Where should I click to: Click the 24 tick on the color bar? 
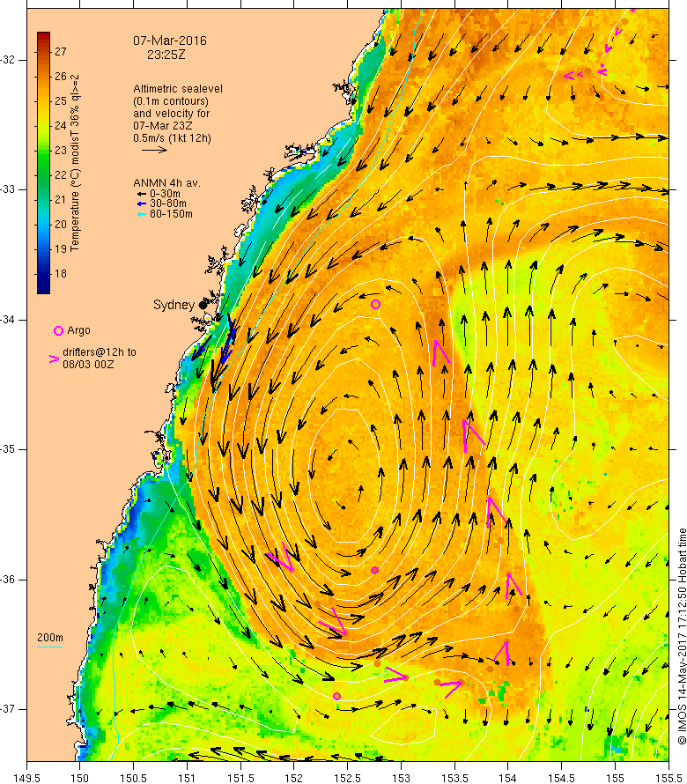61,125
